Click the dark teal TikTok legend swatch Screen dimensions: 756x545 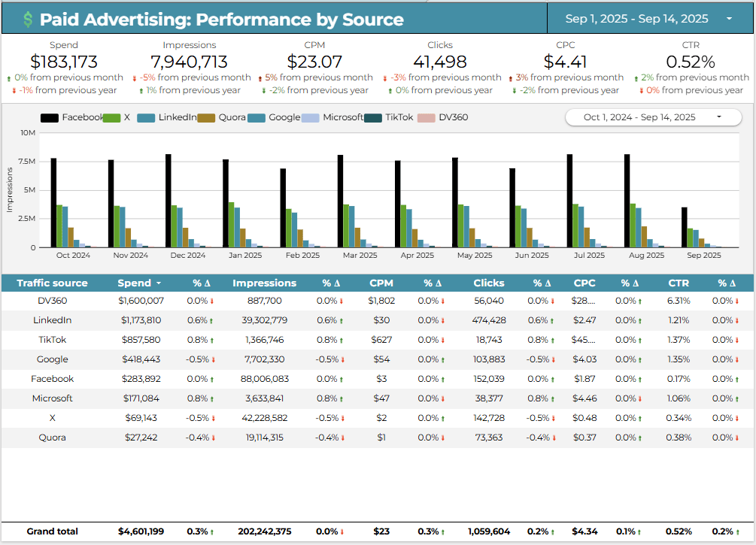coord(372,117)
